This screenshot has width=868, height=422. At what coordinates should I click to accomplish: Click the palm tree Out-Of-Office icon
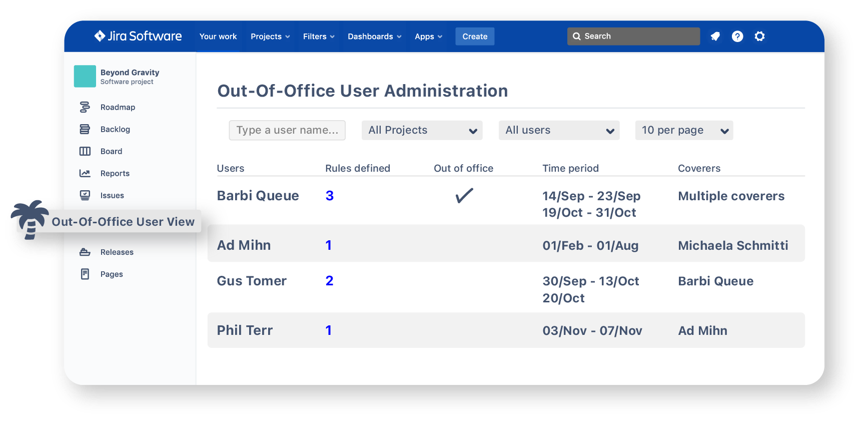30,220
